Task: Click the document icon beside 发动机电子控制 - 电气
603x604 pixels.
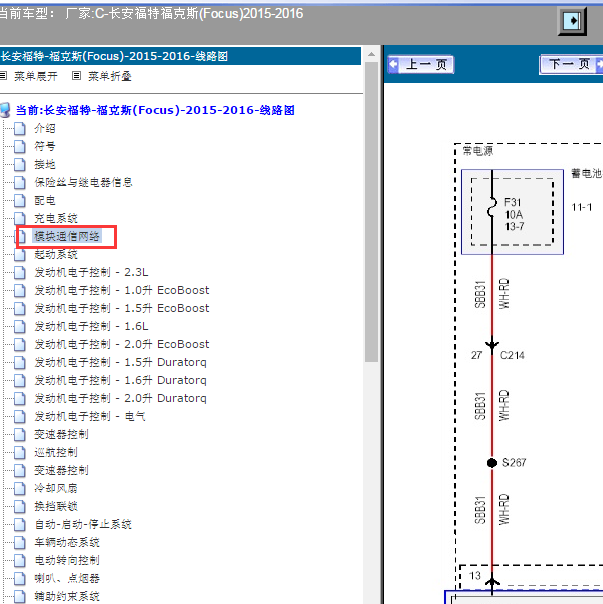Action: click(20, 416)
